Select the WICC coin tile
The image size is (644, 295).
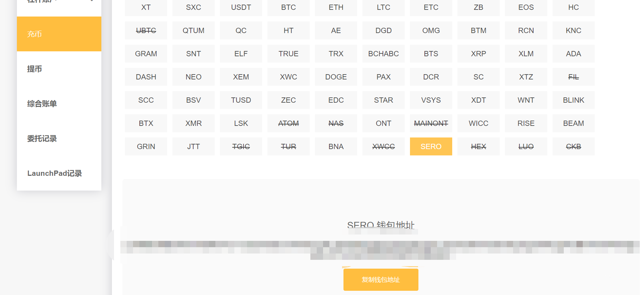(479, 123)
